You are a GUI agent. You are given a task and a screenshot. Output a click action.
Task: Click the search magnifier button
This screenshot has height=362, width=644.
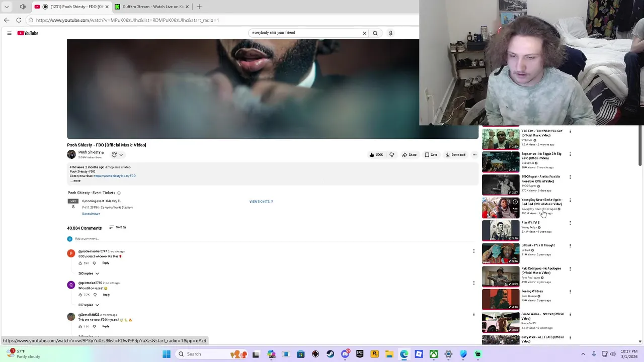tap(375, 33)
